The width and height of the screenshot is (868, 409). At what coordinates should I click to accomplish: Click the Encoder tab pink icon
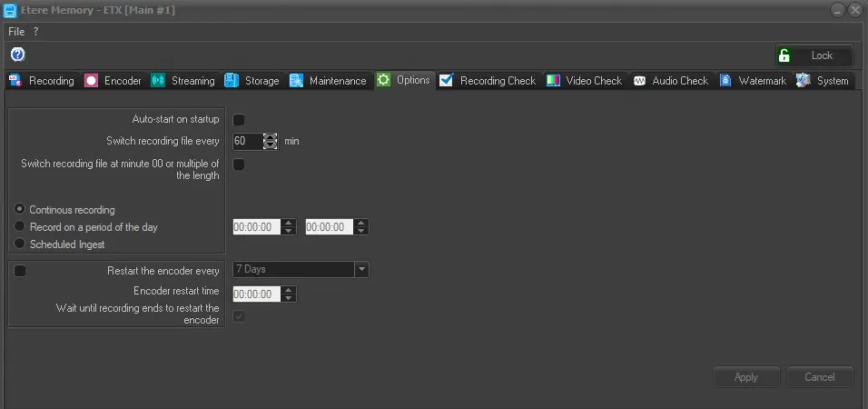(x=91, y=81)
